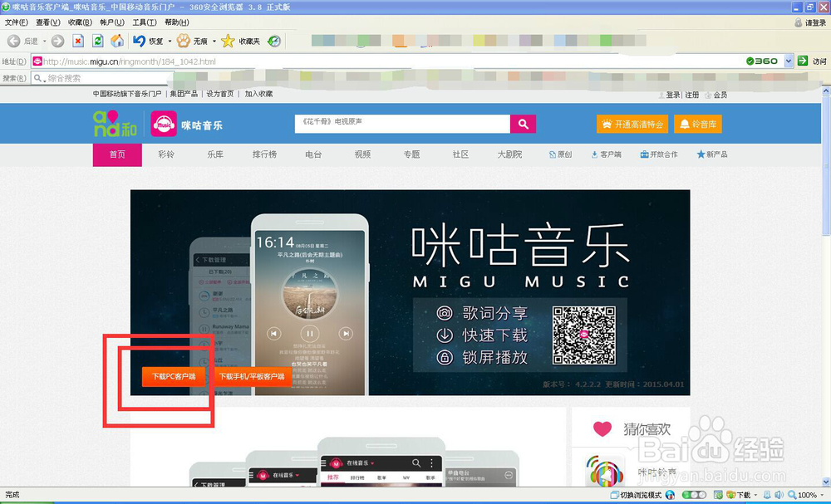Click the green history clock icon

[274, 41]
